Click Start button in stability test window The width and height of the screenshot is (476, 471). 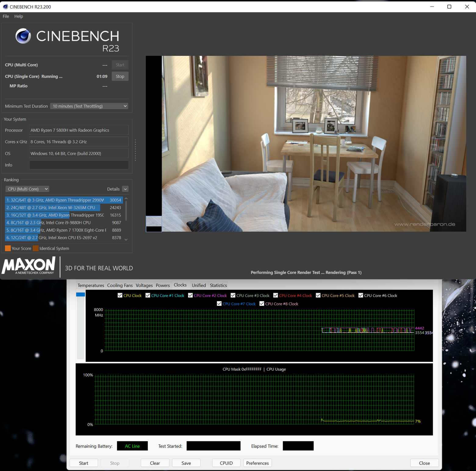point(84,463)
